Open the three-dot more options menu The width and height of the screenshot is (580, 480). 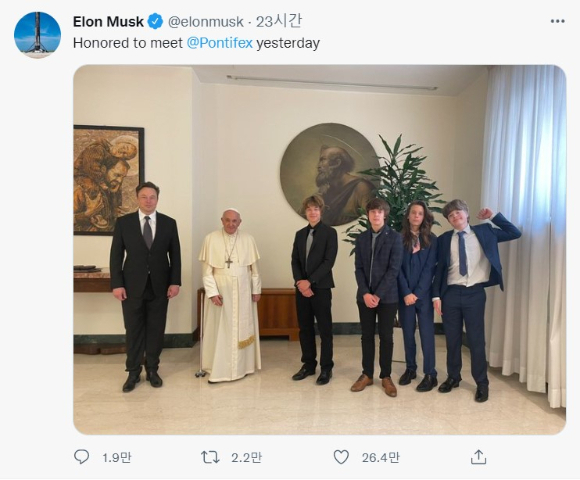click(557, 21)
